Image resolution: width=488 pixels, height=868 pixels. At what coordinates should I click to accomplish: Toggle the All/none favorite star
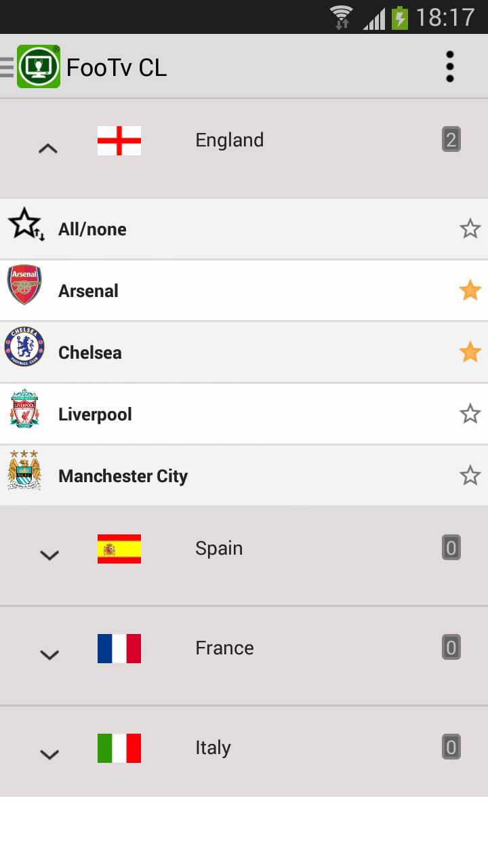tap(470, 229)
